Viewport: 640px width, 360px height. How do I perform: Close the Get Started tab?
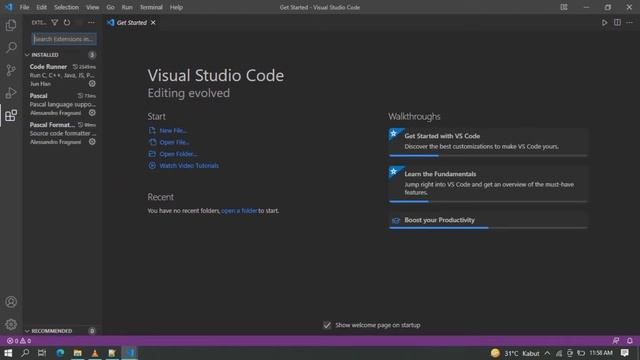pos(153,23)
